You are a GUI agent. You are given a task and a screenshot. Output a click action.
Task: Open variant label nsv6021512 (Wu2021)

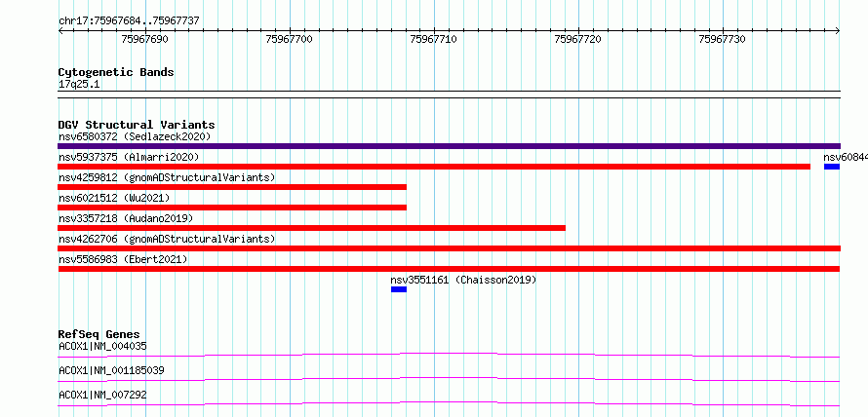coord(114,198)
